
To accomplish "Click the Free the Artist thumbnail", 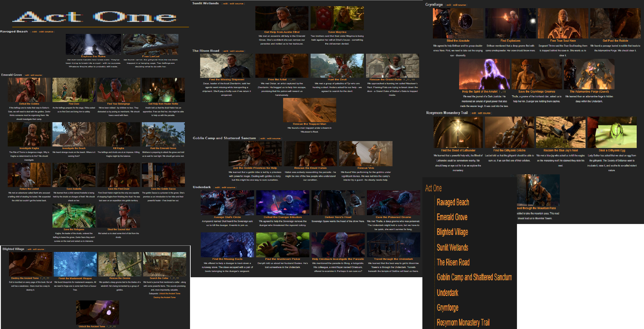I will point(282,66).
